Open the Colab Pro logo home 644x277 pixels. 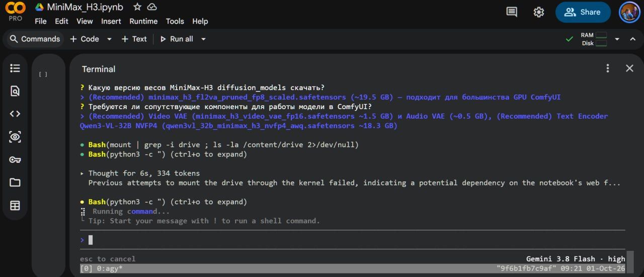coord(15,11)
